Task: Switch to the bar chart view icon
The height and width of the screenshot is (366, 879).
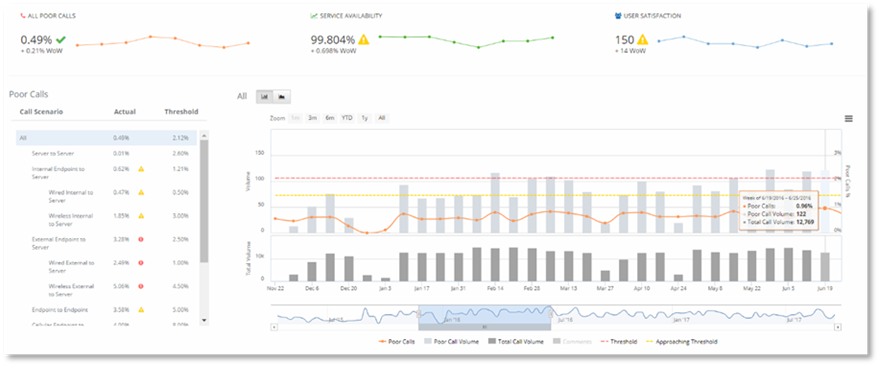Action: point(265,96)
